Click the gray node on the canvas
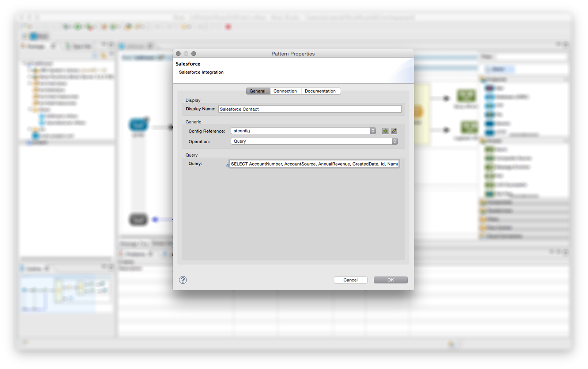The width and height of the screenshot is (588, 369). (x=138, y=219)
